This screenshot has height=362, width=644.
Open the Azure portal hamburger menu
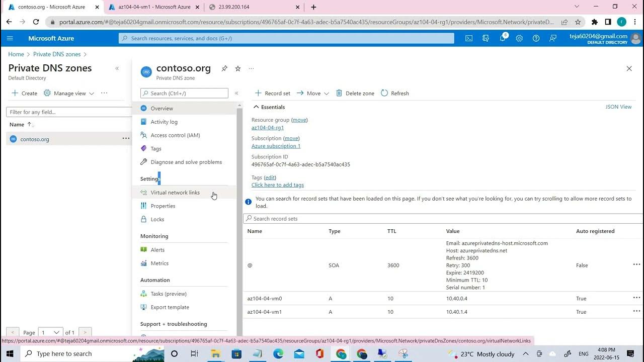[x=10, y=38]
